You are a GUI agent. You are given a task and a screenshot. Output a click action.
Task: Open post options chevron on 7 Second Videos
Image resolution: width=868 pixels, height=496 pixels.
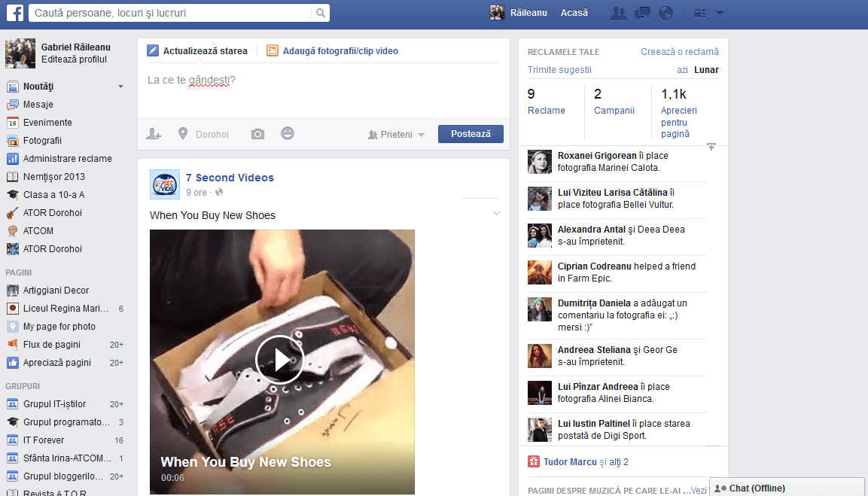tap(496, 214)
